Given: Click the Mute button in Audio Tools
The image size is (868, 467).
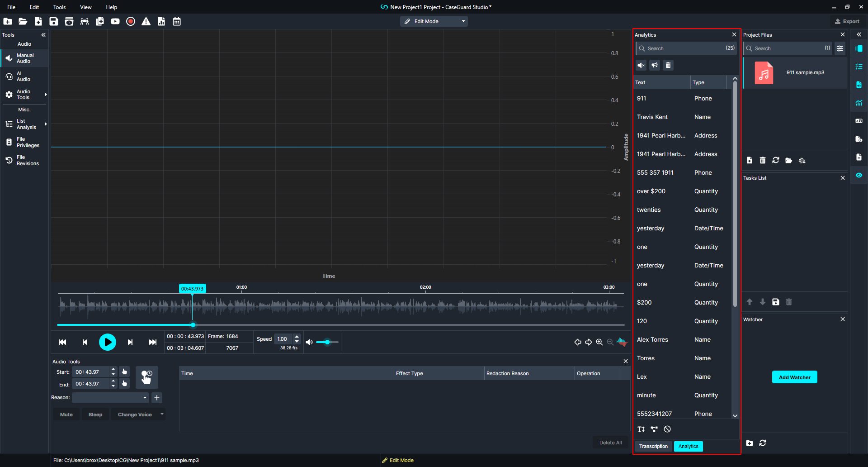Looking at the screenshot, I should coord(66,415).
